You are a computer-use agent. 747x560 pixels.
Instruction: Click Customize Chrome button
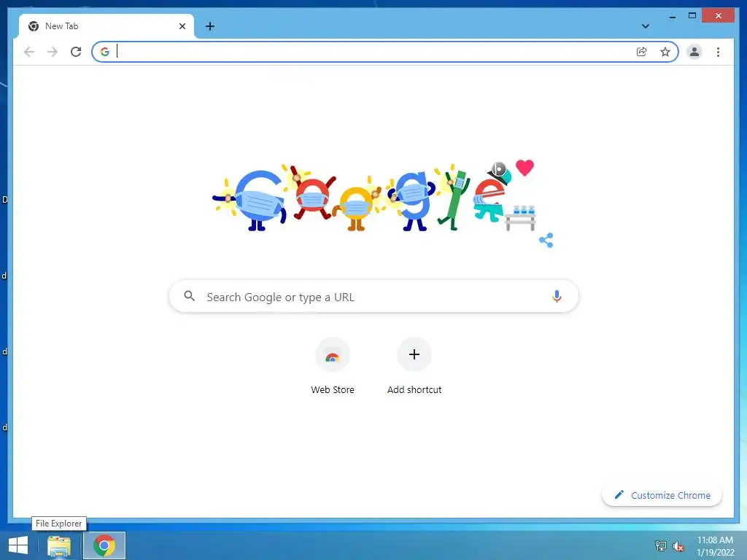[662, 495]
